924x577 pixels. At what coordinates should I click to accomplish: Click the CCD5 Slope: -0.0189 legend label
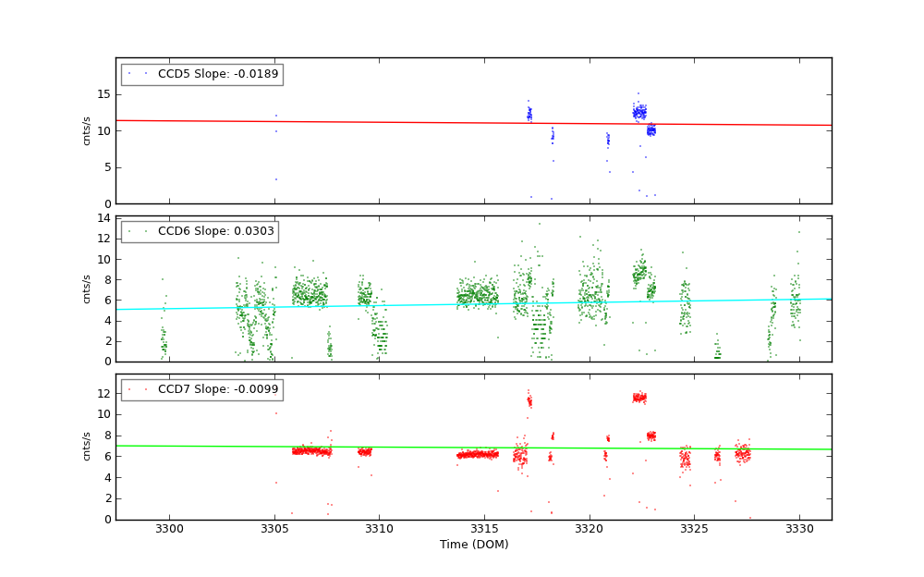tap(217, 74)
